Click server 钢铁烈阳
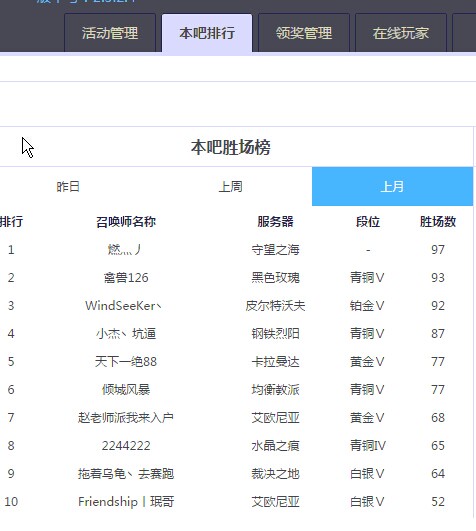This screenshot has width=476, height=531. click(275, 334)
